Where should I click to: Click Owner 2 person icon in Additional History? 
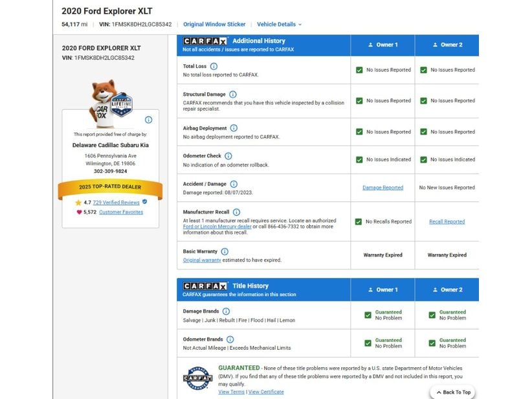click(435, 45)
